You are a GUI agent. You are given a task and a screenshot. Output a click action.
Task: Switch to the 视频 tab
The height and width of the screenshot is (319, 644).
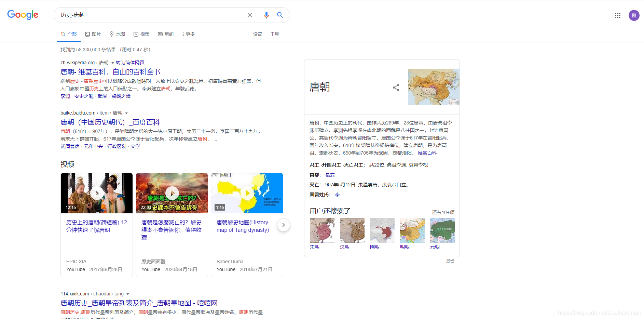[x=141, y=34]
